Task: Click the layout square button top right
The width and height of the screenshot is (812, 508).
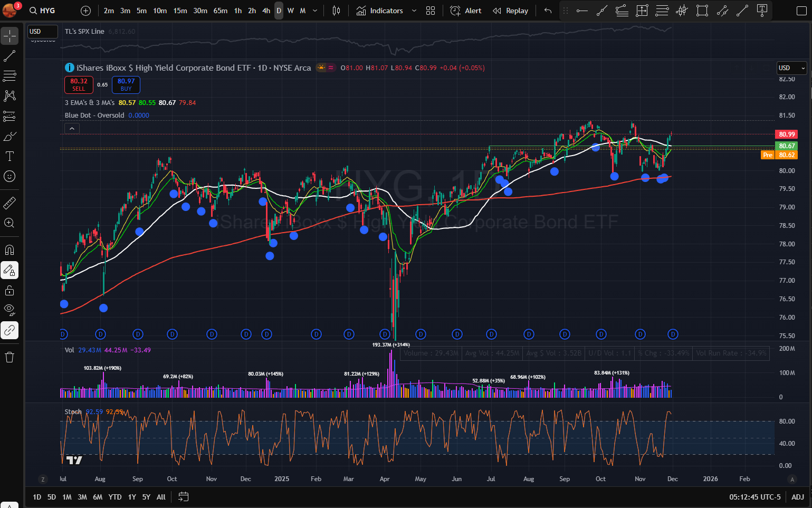Action: (801, 11)
